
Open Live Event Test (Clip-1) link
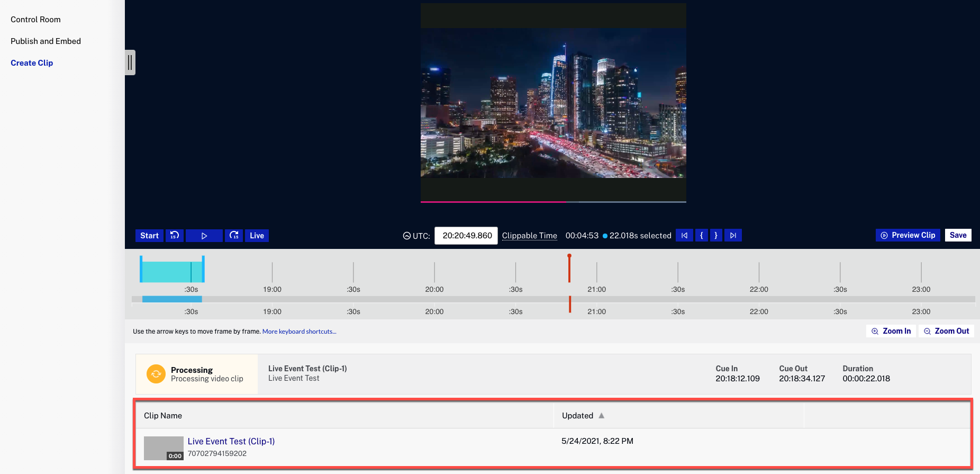(231, 441)
